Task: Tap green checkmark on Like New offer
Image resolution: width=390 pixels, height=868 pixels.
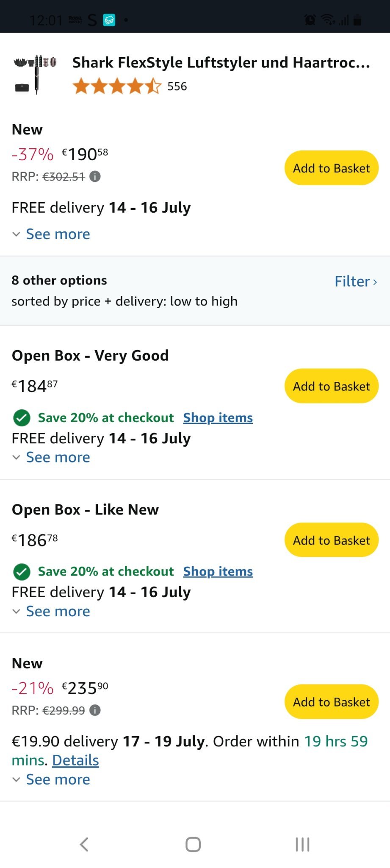Action: coord(22,572)
